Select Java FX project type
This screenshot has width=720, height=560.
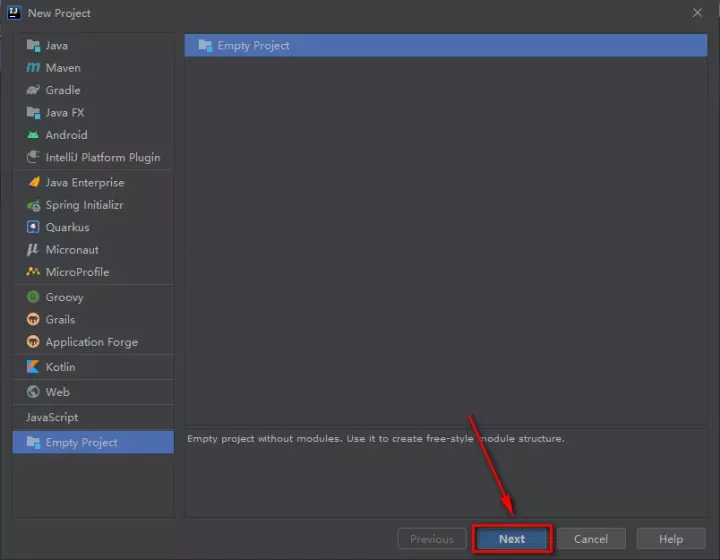pyautogui.click(x=64, y=113)
